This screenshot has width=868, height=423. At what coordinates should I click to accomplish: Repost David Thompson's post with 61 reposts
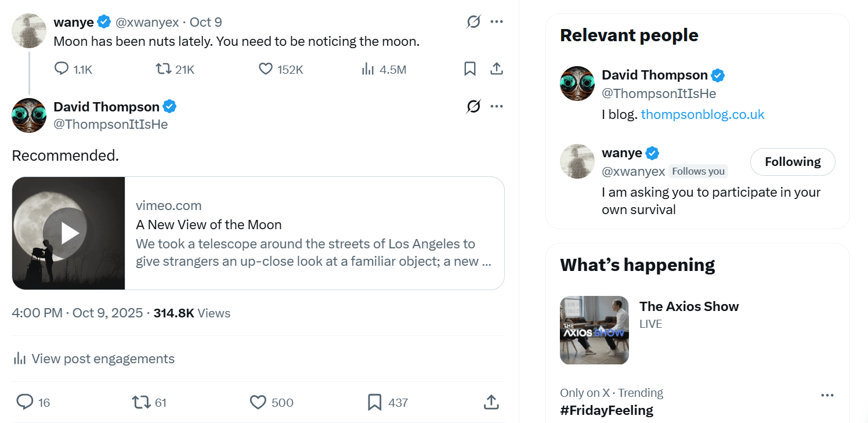(140, 402)
